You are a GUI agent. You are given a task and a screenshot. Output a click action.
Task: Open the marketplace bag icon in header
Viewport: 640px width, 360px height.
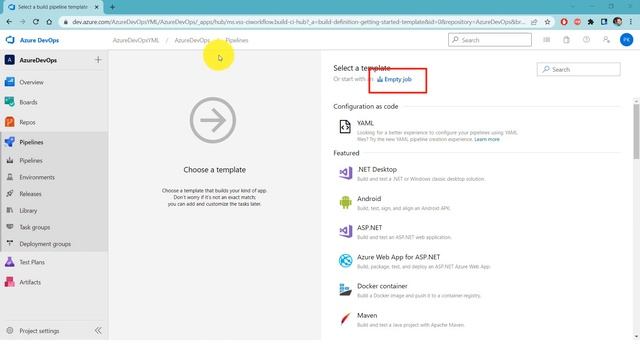566,40
